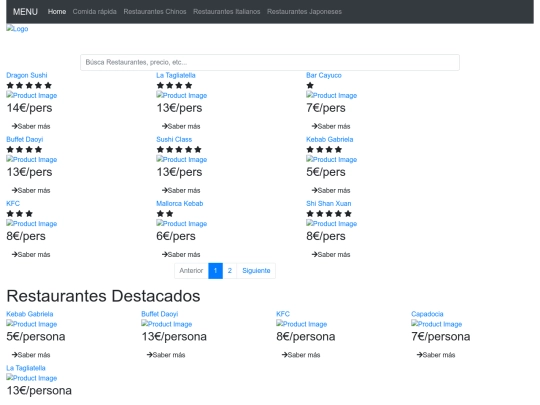
Task: Click Sushi Class product image
Action: 181,159
